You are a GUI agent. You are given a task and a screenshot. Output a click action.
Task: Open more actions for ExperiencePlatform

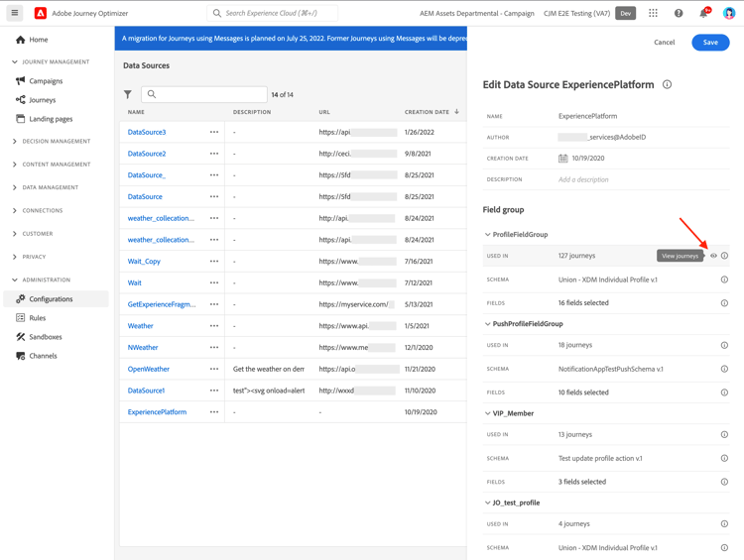pyautogui.click(x=214, y=412)
